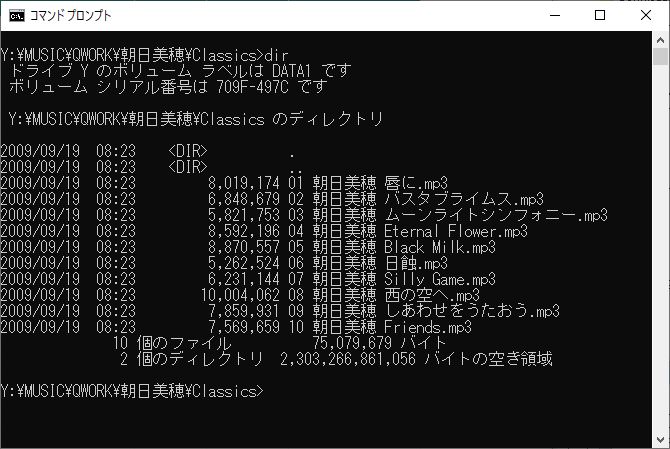The width and height of the screenshot is (670, 449).
Task: Maximize the Command Prompt window
Action: tap(600, 16)
